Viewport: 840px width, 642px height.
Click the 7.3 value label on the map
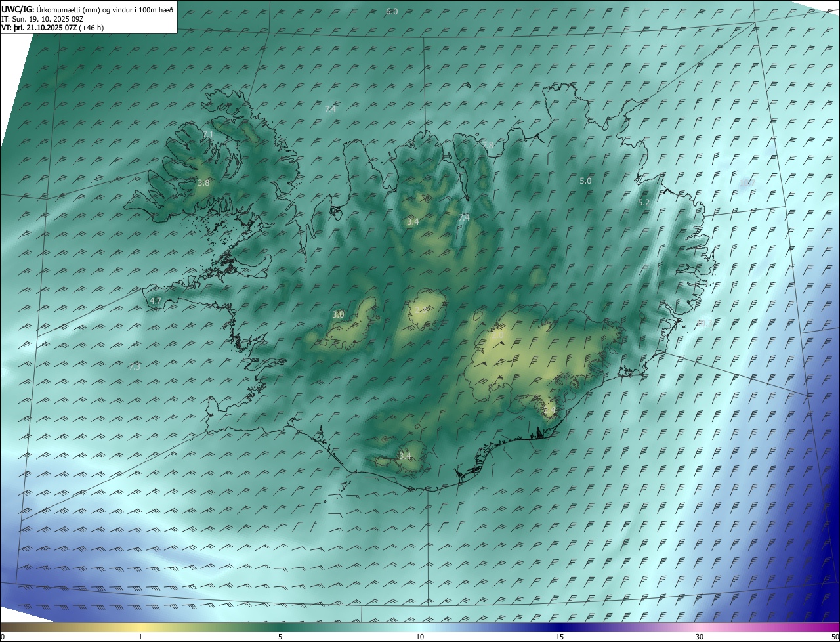(135, 366)
